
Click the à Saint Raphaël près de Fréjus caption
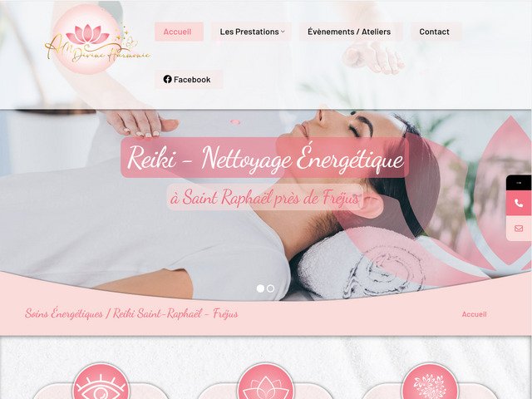(x=265, y=198)
